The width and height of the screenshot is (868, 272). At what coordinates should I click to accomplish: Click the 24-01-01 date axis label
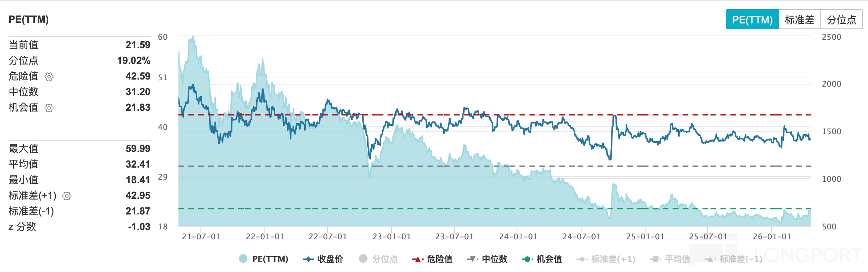pos(518,236)
